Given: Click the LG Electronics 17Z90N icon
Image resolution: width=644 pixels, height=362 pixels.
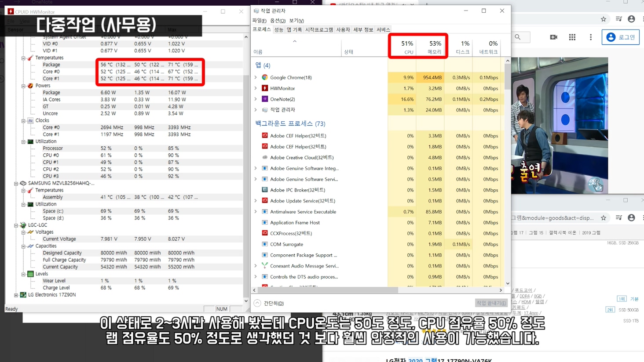Looking at the screenshot, I should pyautogui.click(x=23, y=295).
